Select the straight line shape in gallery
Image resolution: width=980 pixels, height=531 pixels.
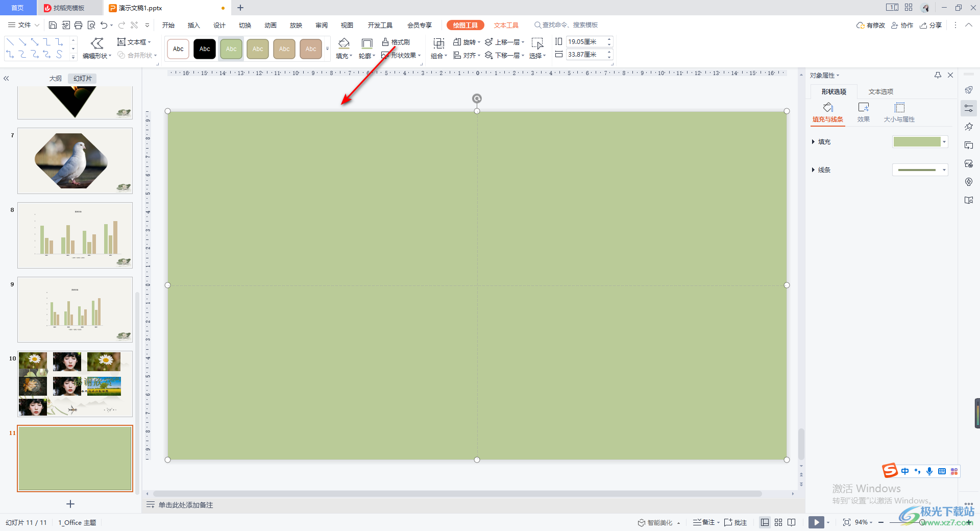(x=10, y=42)
